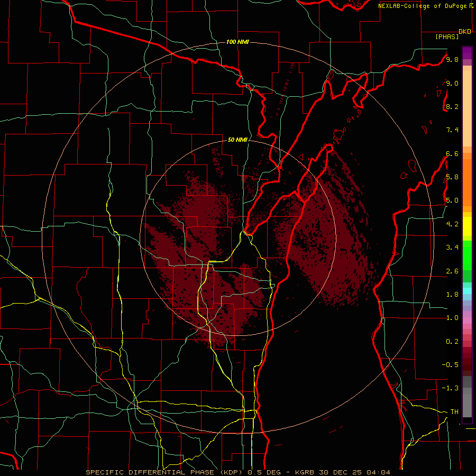476x476 pixels.
Task: Click the Specific Differential Phase caption at the bottom
Action: tap(237, 472)
